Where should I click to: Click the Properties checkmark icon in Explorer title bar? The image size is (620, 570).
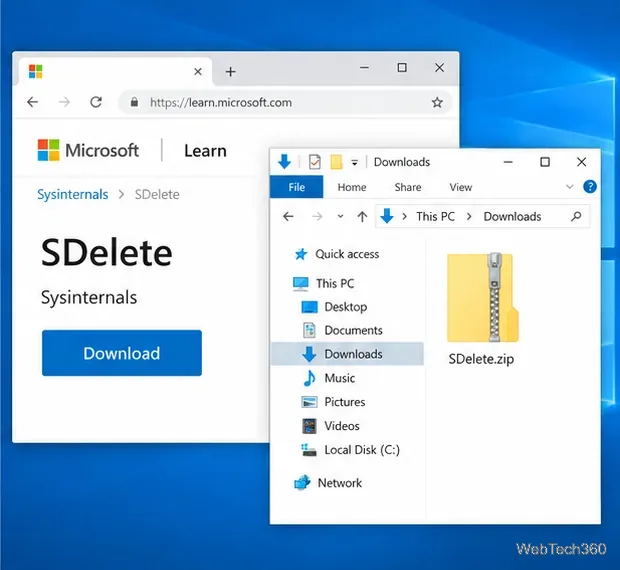tap(314, 162)
